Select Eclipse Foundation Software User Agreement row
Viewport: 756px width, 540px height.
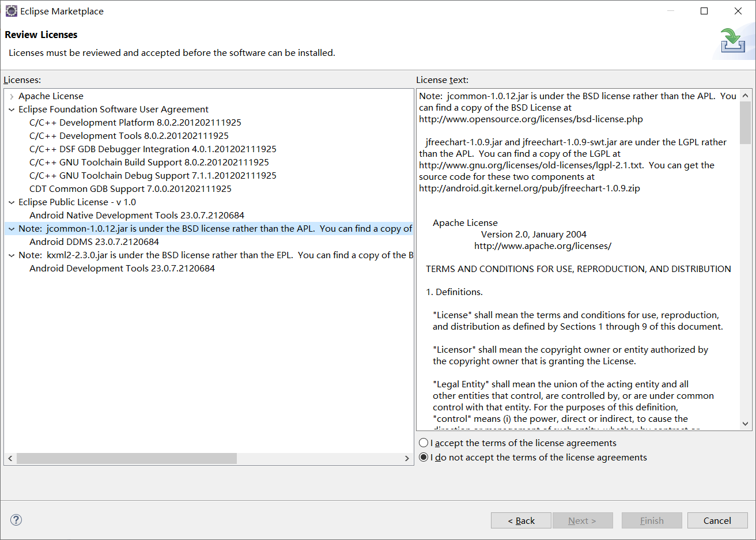coord(114,109)
